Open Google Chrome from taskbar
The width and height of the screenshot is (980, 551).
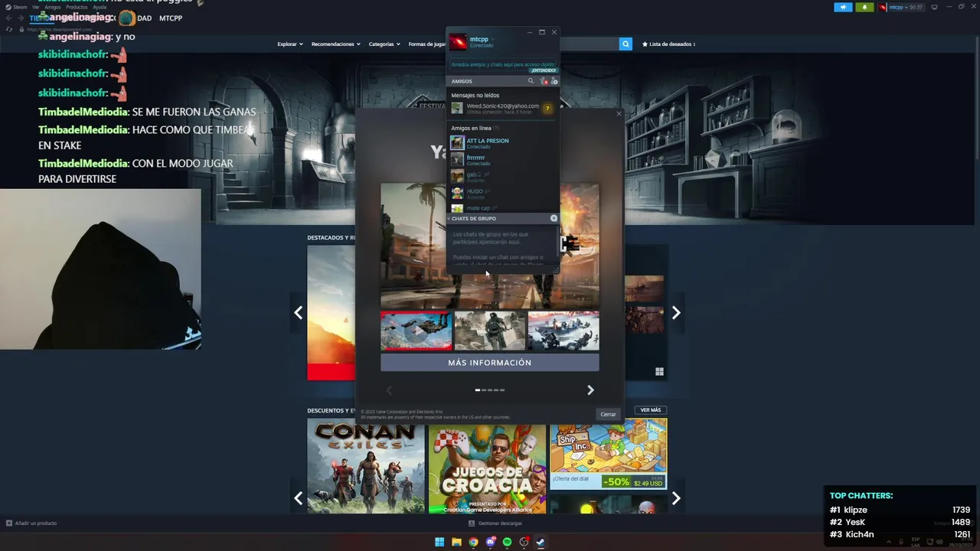coord(473,542)
